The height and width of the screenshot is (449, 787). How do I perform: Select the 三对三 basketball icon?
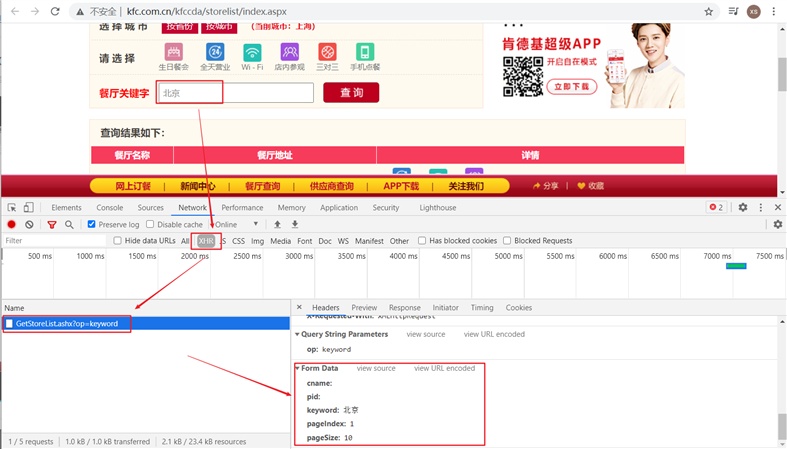pos(327,52)
